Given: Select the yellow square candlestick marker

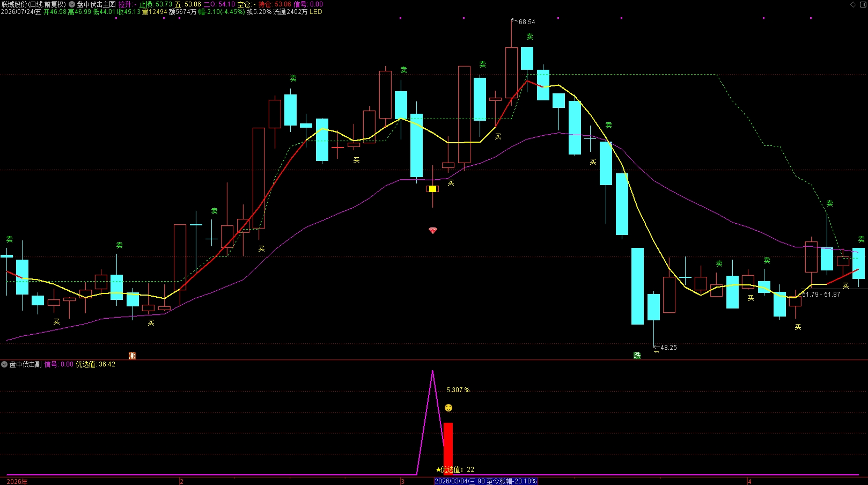Looking at the screenshot, I should click(x=432, y=189).
